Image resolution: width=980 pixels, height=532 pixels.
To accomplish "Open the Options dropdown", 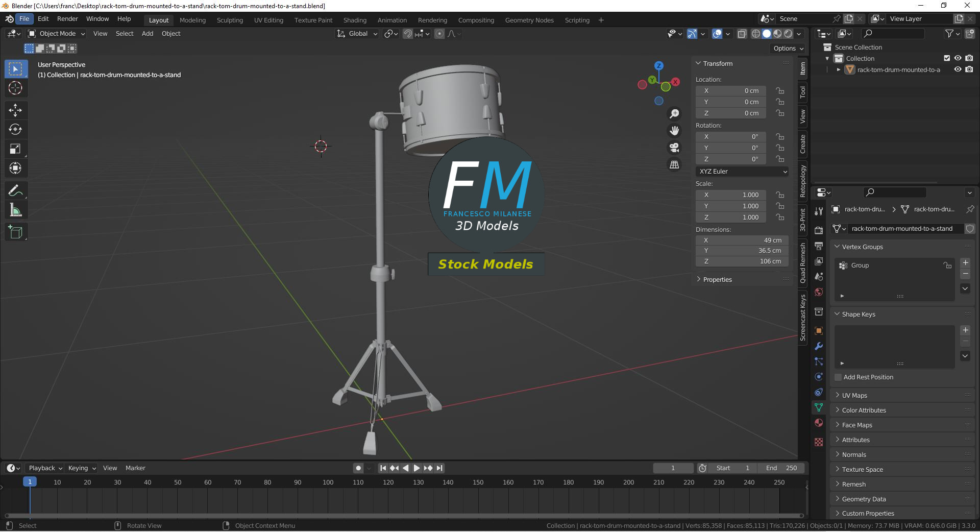I will (789, 49).
